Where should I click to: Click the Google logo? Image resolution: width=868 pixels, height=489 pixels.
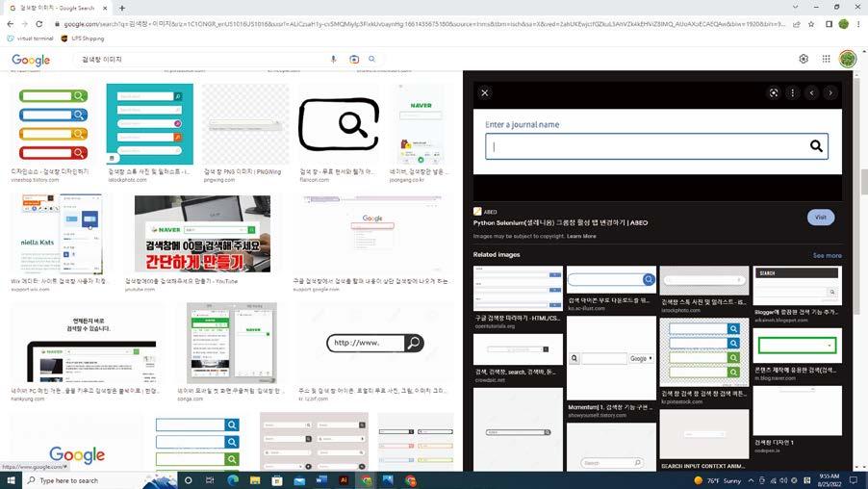pos(31,60)
